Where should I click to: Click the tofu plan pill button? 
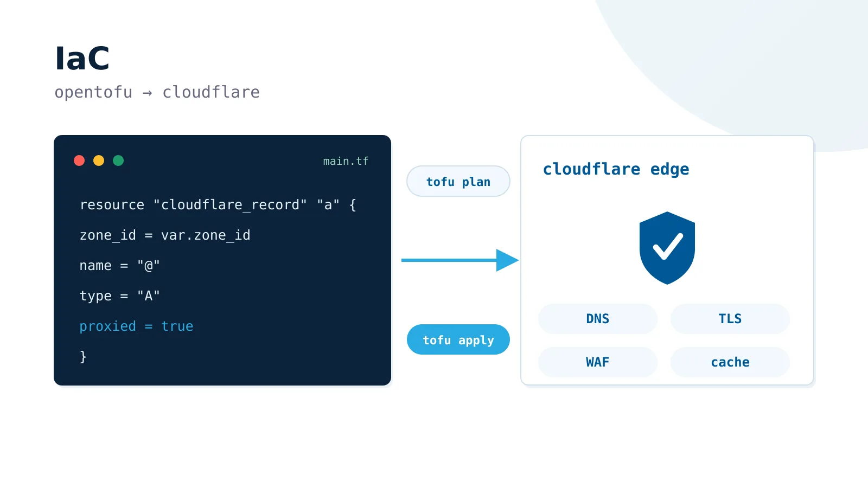coord(458,181)
